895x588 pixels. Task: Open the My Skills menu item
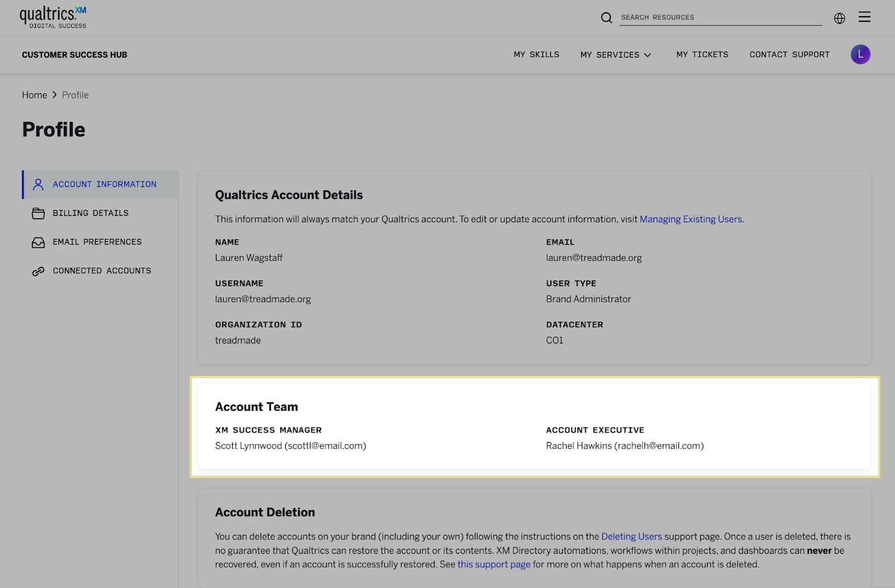[x=536, y=54]
